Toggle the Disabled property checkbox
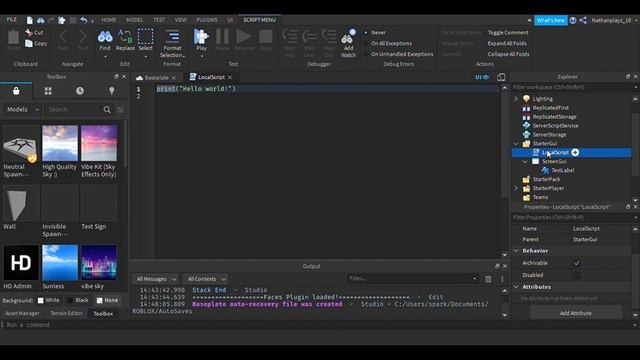 tap(576, 275)
